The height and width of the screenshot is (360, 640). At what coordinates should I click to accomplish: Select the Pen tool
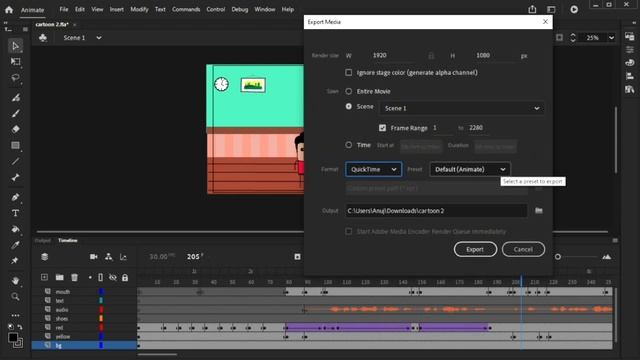click(x=15, y=197)
